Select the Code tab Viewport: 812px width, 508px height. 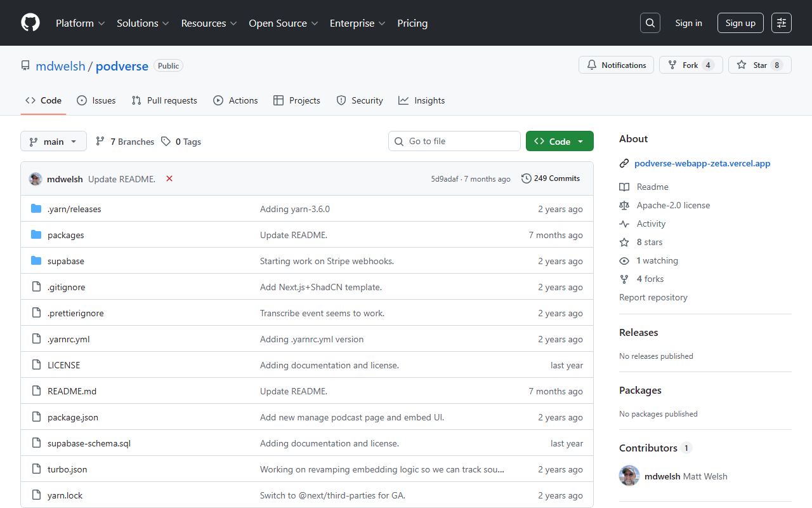click(x=43, y=100)
